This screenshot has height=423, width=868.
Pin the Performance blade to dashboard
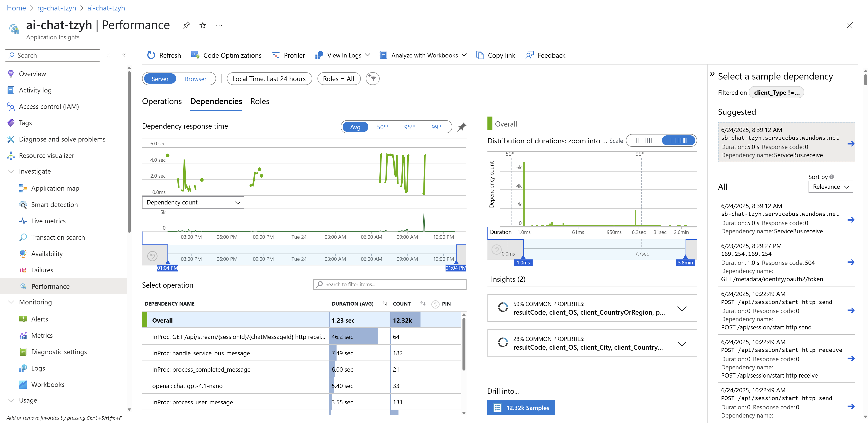[x=186, y=25]
